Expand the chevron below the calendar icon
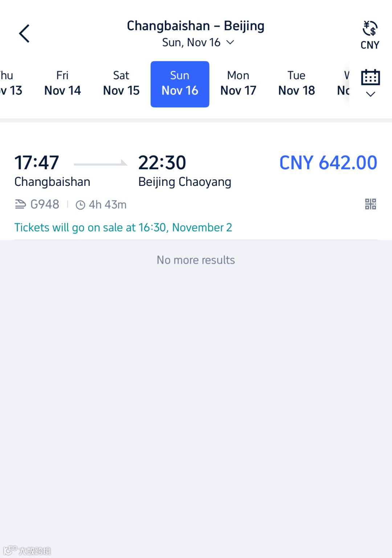This screenshot has height=558, width=392. [371, 94]
